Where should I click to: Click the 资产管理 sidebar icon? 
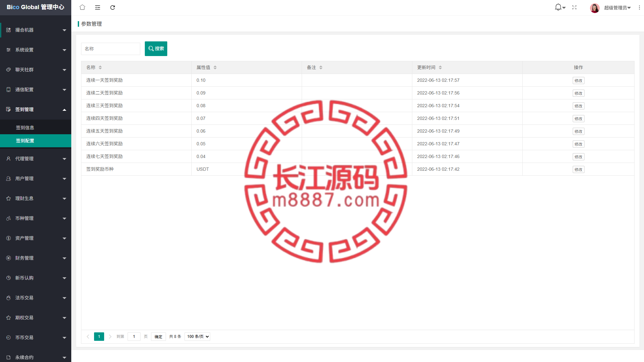point(8,238)
